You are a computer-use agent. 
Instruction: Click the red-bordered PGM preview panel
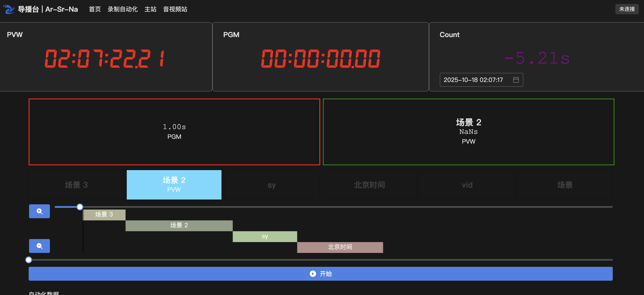tap(174, 132)
